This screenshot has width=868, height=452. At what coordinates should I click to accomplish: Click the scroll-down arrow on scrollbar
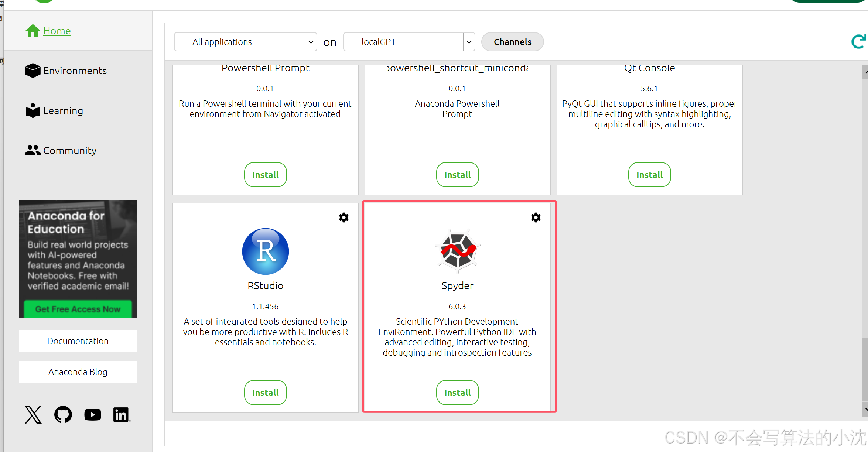[865, 410]
